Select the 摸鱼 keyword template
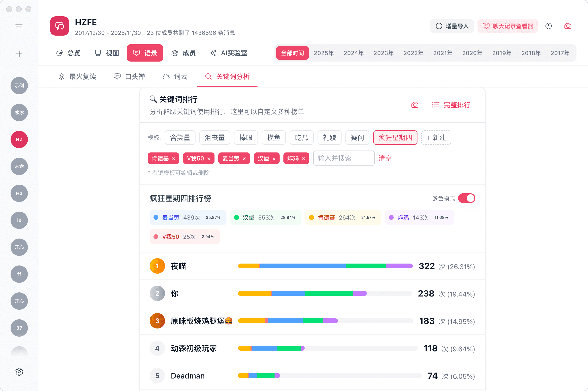This screenshot has height=391, width=588. pyautogui.click(x=273, y=137)
